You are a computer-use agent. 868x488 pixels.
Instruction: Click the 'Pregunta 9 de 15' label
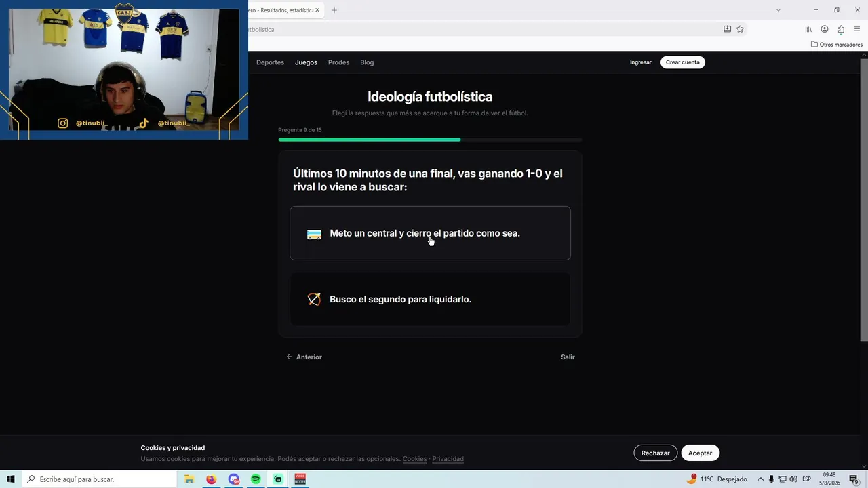pos(300,130)
